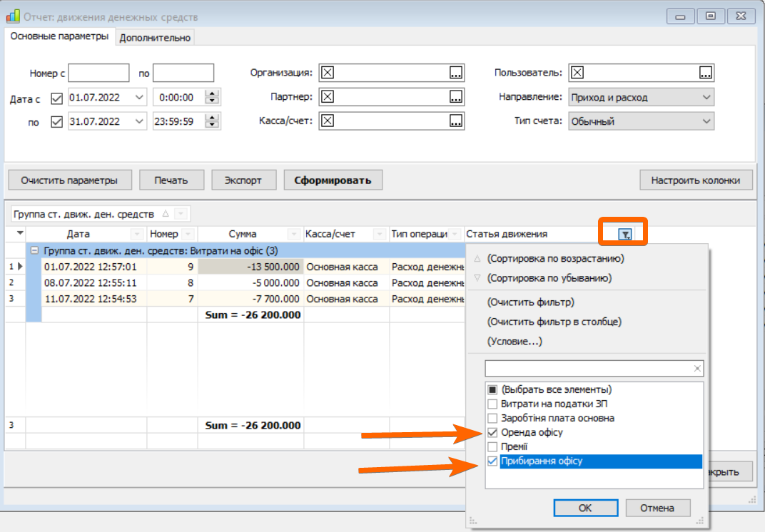
Task: Click the start time 0:00:00 spinner
Action: point(212,97)
